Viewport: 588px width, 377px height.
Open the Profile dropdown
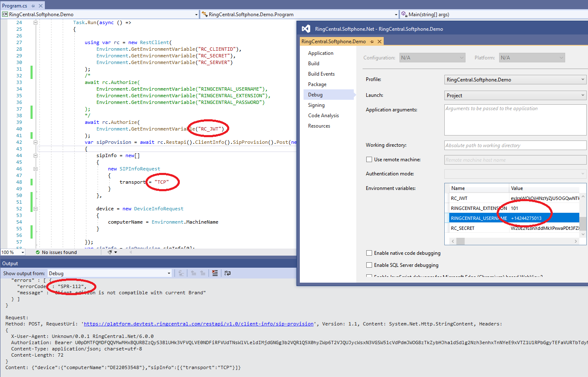[x=515, y=80]
